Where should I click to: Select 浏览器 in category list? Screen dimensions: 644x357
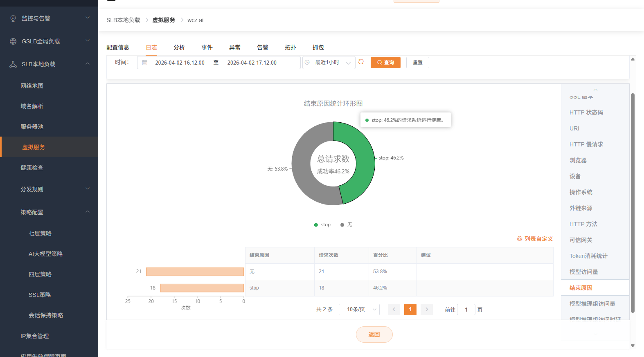(578, 160)
